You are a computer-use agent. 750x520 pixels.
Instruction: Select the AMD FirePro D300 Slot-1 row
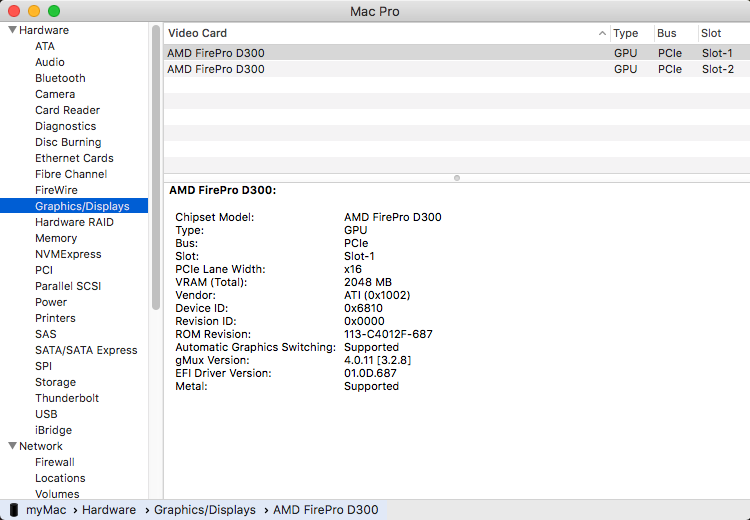pos(450,53)
